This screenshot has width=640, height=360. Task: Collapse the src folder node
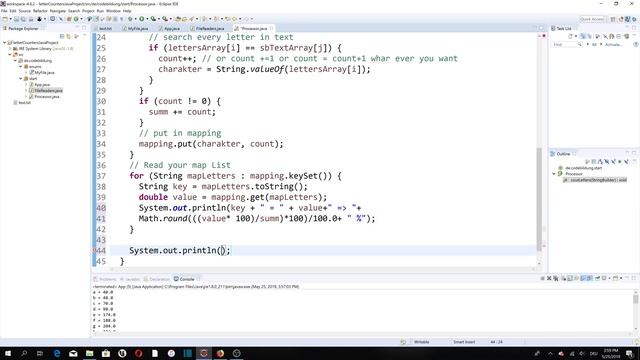pos(10,55)
